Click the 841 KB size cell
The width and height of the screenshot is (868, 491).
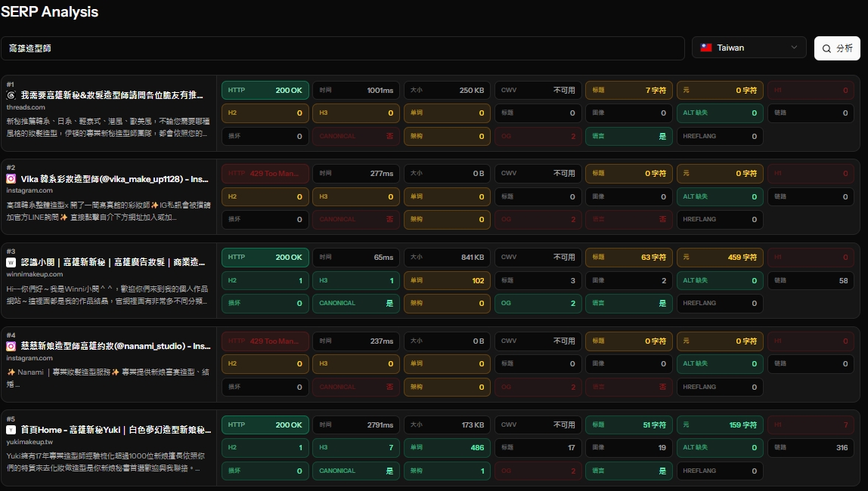[447, 257]
